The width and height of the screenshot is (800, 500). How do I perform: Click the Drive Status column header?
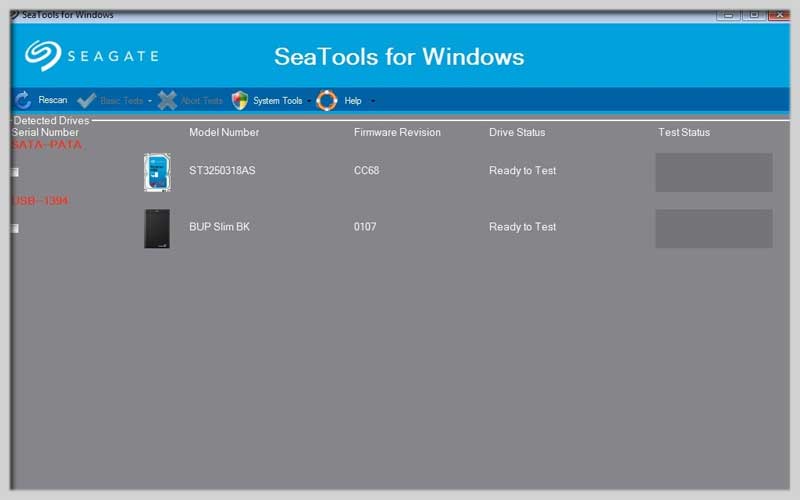pyautogui.click(x=517, y=132)
